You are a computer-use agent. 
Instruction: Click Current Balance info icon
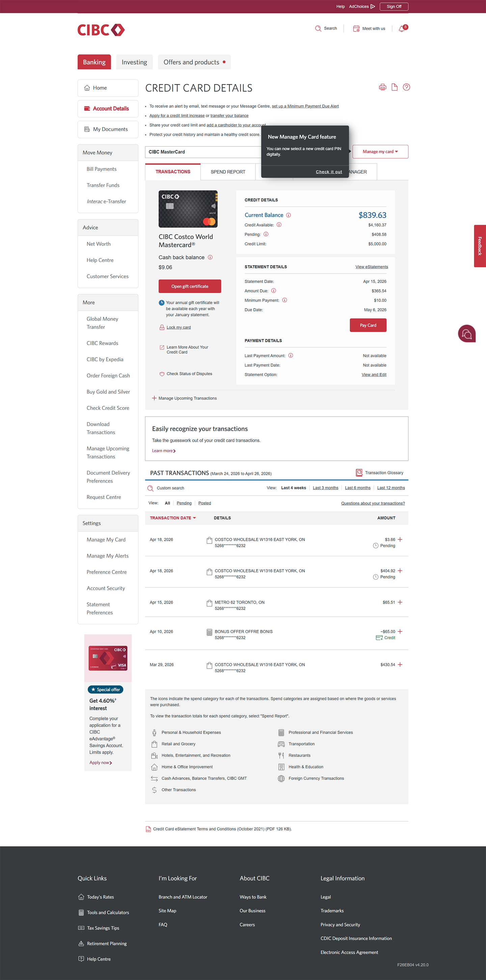coord(288,215)
